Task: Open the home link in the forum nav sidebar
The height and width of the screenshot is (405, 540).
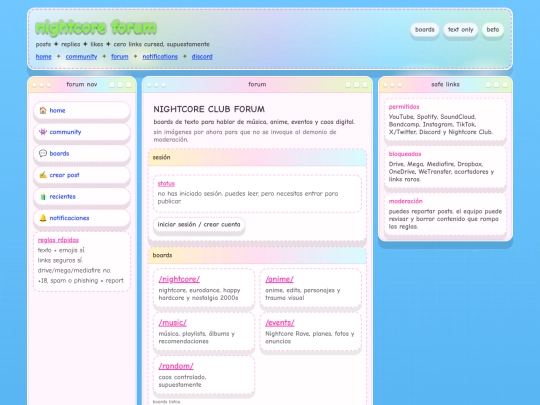Action: point(82,111)
